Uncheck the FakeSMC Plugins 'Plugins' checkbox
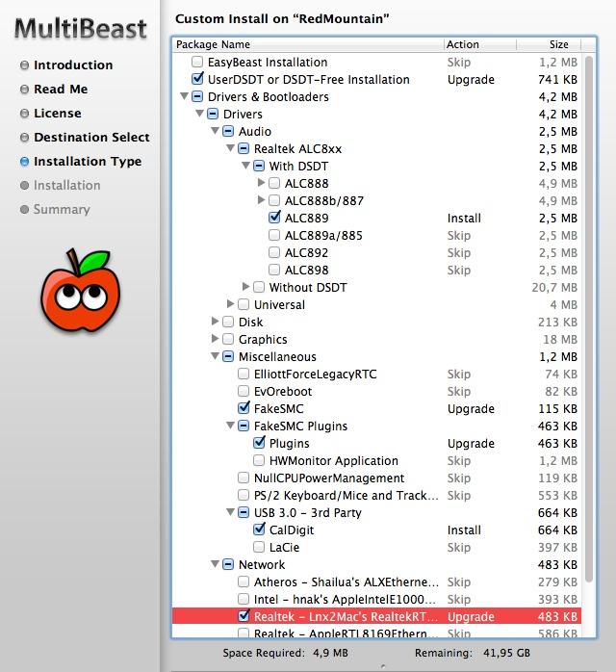 259,443
